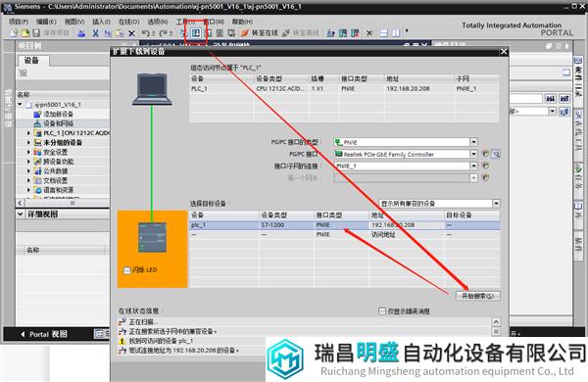The width and height of the screenshot is (588, 382).
Task: Click the search magnifier icon beside PG/PC interface
Action: tap(496, 154)
